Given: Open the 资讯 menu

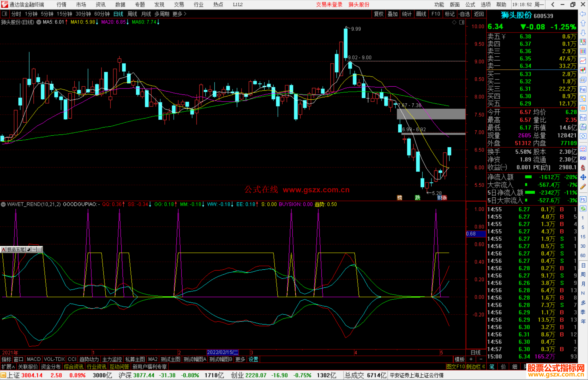Looking at the screenshot, I should point(100,4).
